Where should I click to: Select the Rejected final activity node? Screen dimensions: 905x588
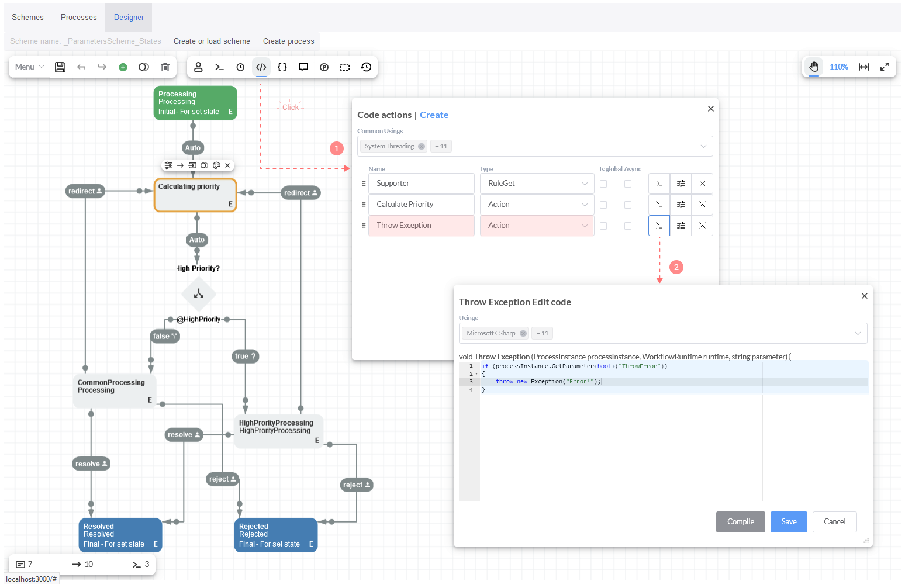(276, 535)
